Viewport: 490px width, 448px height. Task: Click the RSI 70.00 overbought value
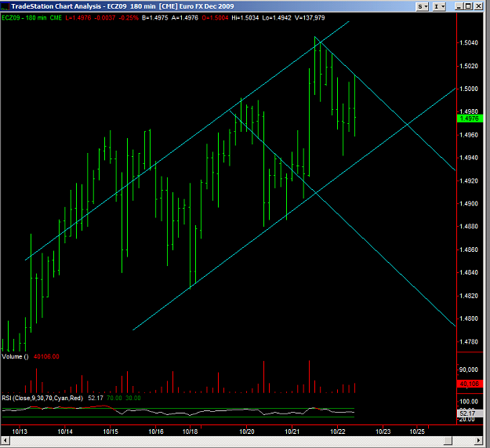114,398
